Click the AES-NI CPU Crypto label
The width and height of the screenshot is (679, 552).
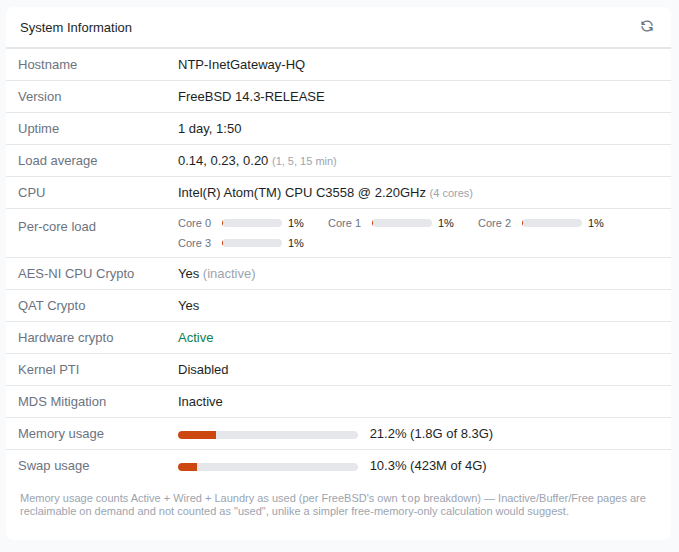[76, 274]
